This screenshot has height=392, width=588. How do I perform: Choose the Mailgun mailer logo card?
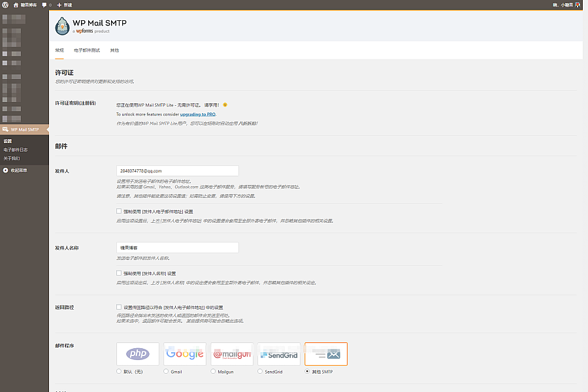point(232,353)
